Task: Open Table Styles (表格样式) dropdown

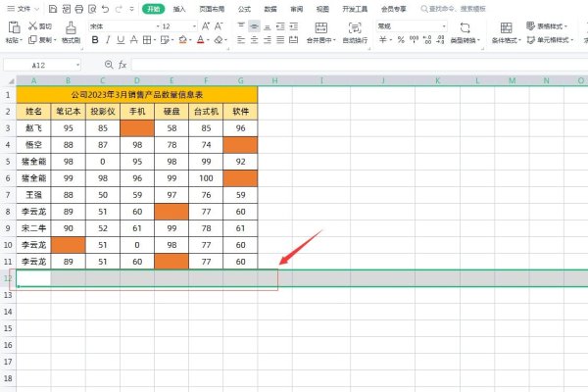Action: (547, 25)
